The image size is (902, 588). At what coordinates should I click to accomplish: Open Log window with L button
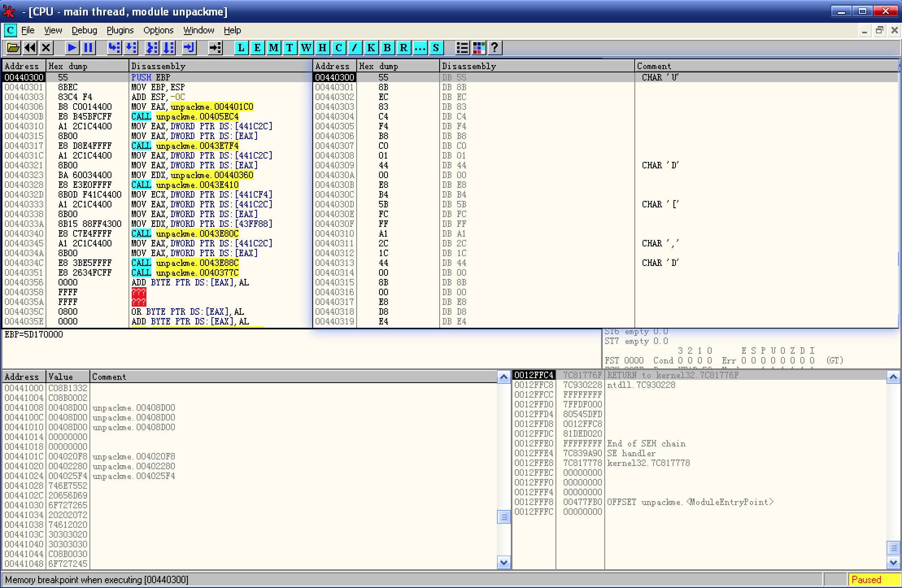tap(241, 48)
